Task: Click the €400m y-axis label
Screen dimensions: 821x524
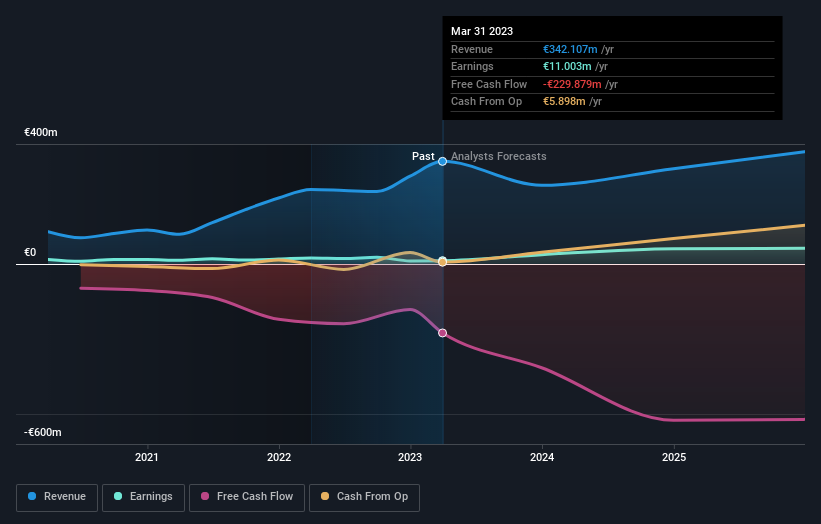Action: click(x=41, y=132)
